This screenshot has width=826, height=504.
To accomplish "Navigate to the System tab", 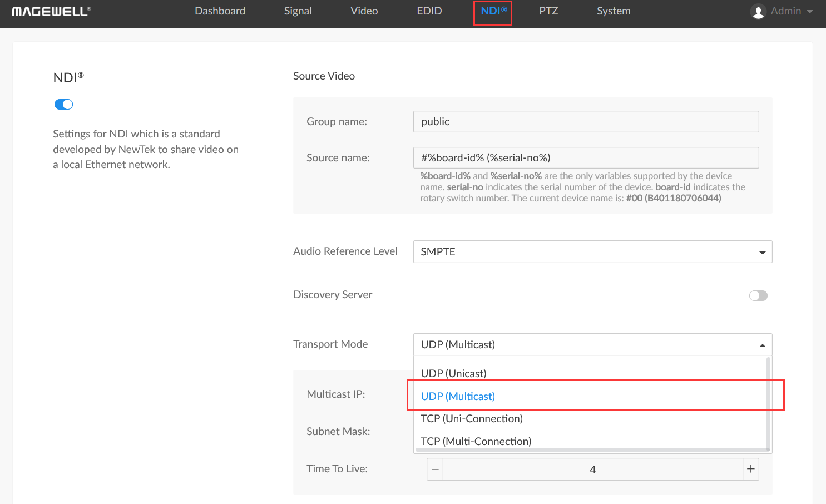I will (x=614, y=11).
